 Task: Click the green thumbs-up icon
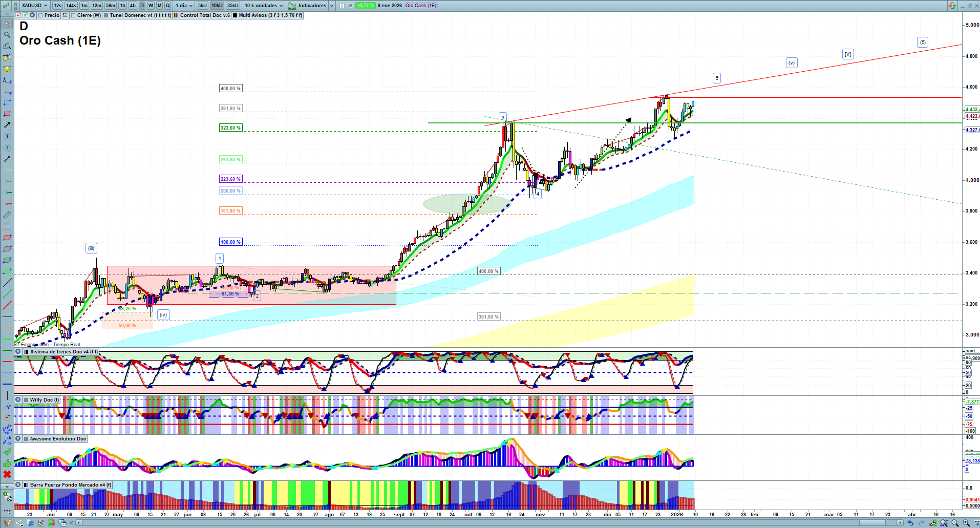[7, 463]
